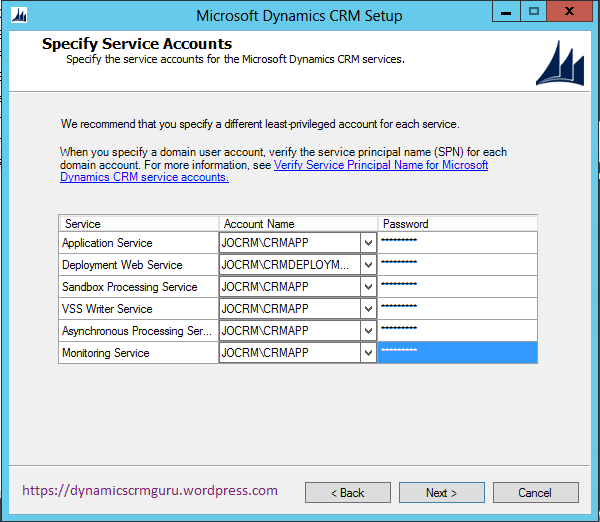The height and width of the screenshot is (522, 600).
Task: Open Application Service account name dropdown
Action: (368, 243)
